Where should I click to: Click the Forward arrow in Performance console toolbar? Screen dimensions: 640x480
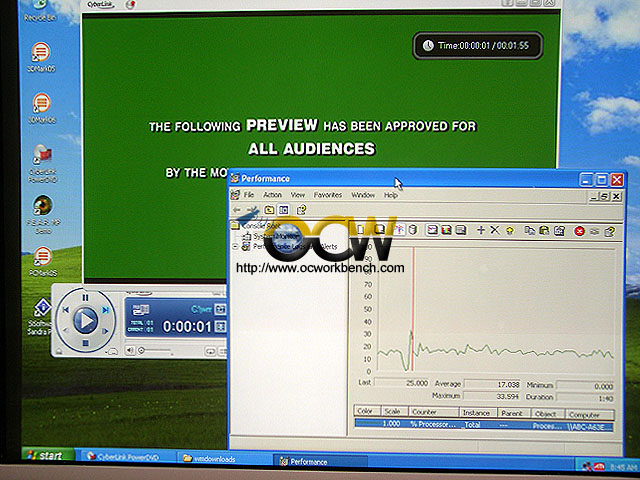(x=252, y=210)
